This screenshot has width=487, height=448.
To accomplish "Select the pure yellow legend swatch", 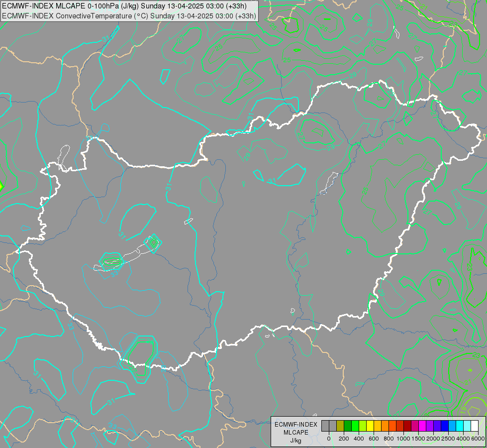I will tap(370, 426).
